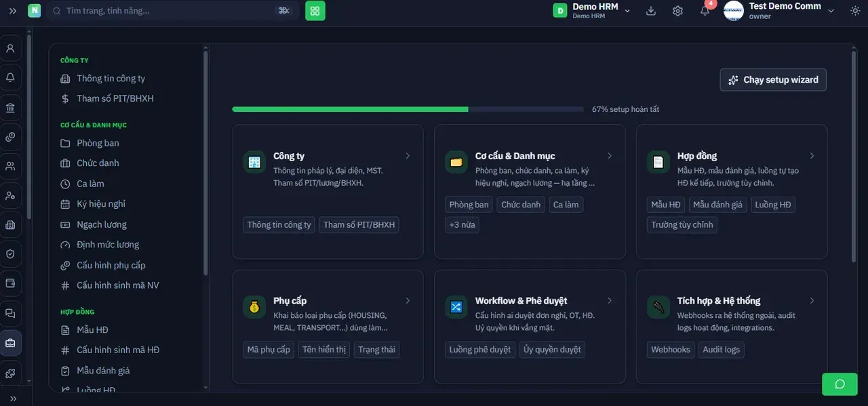Viewport: 868px width, 406px height.
Task: Open the Test Demo Comm user menu chevron
Action: pyautogui.click(x=831, y=11)
